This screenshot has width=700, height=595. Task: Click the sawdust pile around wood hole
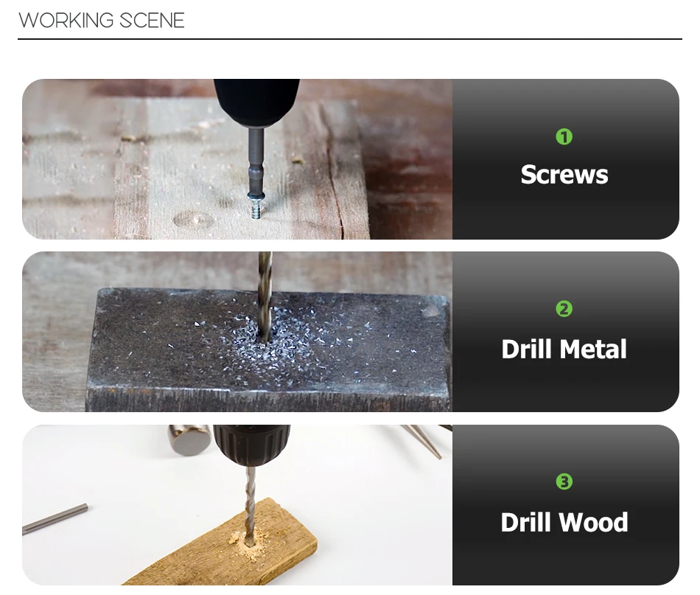[x=249, y=543]
